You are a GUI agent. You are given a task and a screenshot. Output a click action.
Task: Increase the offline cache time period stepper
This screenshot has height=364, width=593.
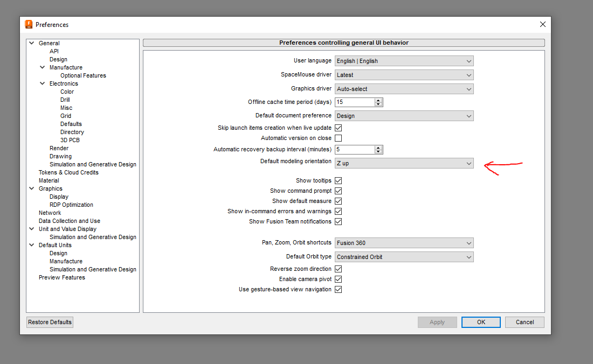point(378,100)
